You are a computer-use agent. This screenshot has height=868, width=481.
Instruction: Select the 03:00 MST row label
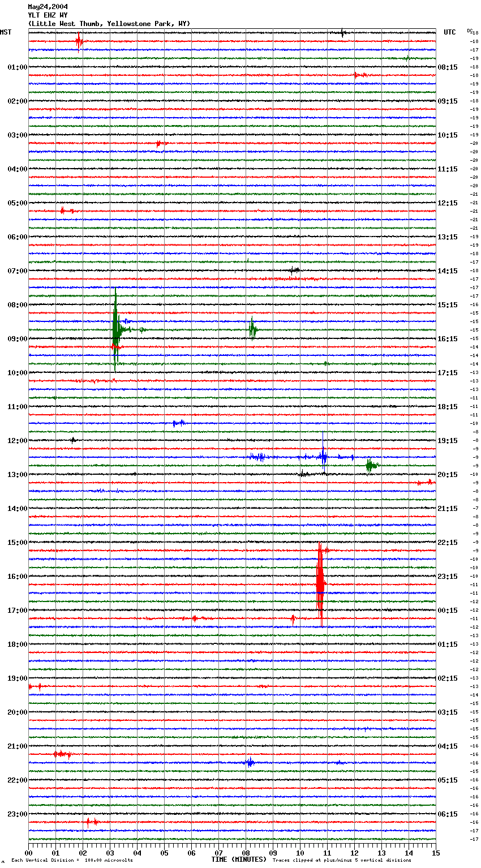[18, 135]
